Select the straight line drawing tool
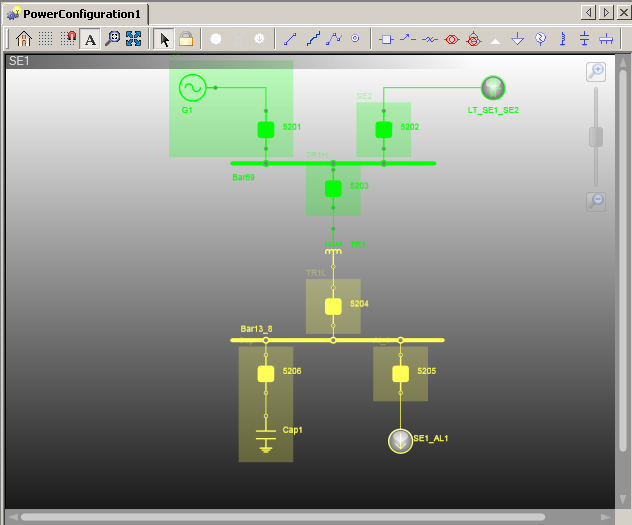The height and width of the screenshot is (525, 632). 290,39
